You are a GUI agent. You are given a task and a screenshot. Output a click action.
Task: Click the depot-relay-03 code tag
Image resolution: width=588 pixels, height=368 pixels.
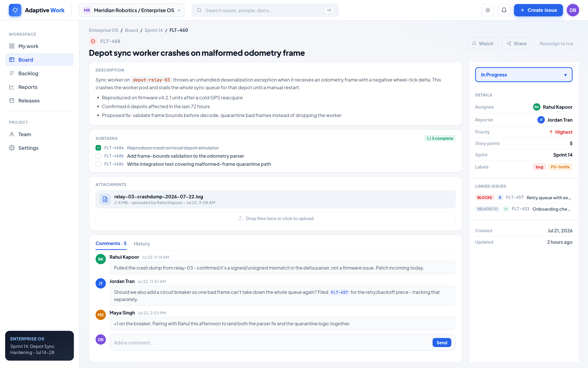[151, 80]
